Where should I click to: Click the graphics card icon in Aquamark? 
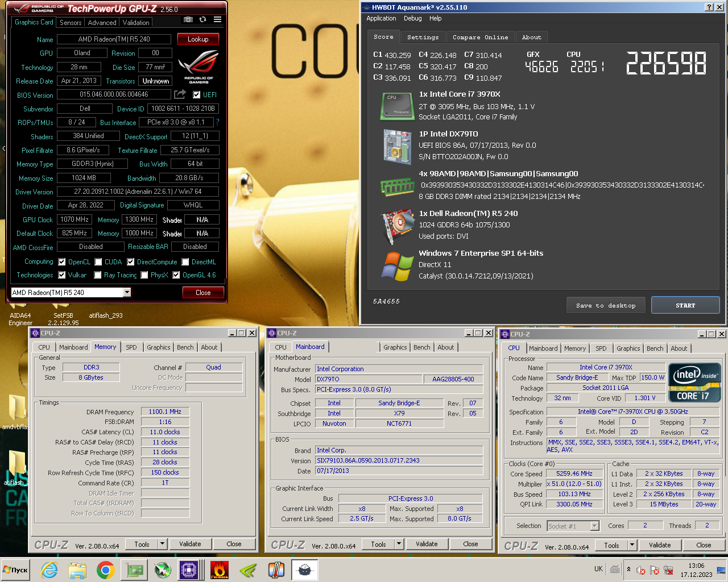coord(396,226)
